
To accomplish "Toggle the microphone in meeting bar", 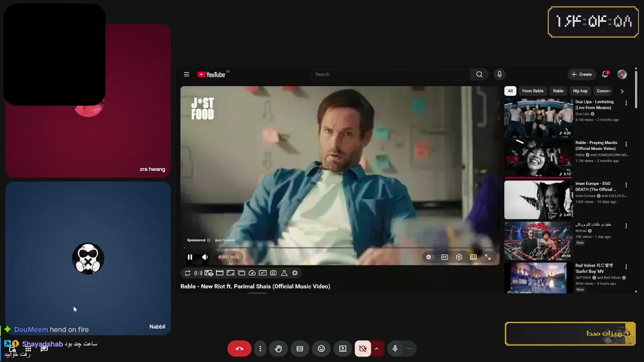I will tap(395, 348).
